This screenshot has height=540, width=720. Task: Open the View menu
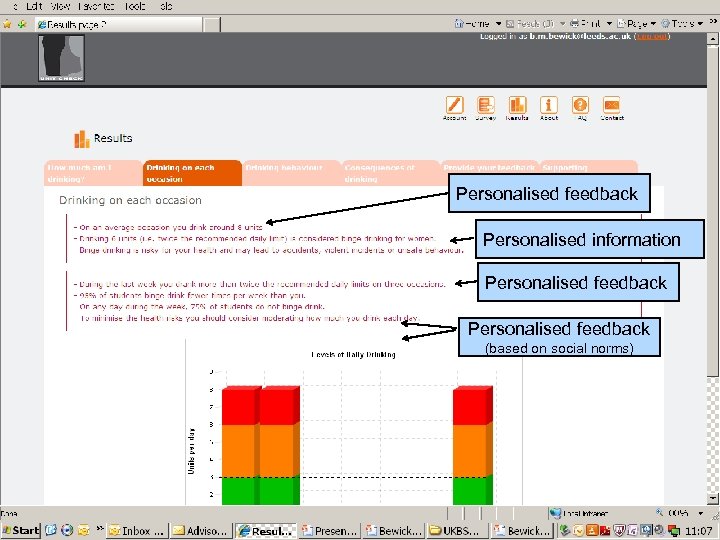click(x=61, y=6)
